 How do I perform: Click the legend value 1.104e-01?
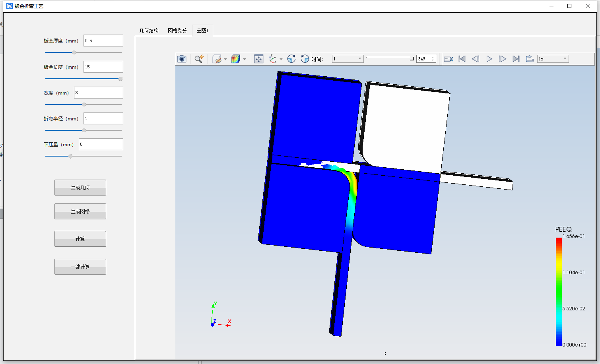574,273
